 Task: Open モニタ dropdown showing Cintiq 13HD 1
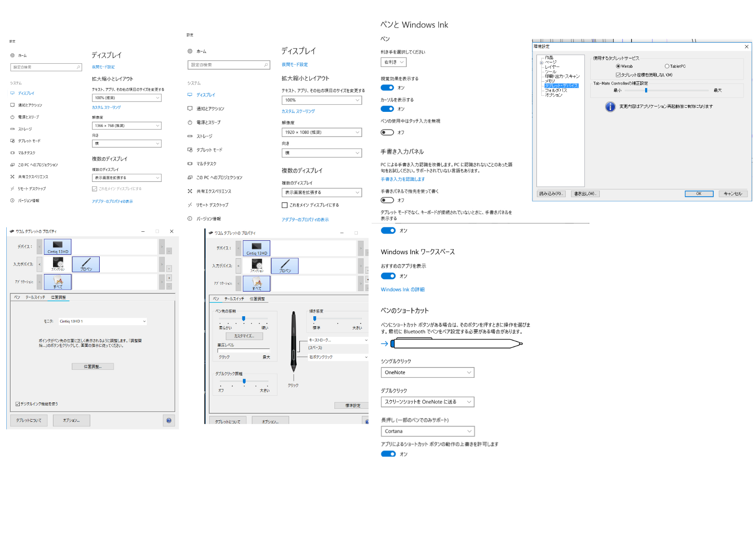point(103,322)
